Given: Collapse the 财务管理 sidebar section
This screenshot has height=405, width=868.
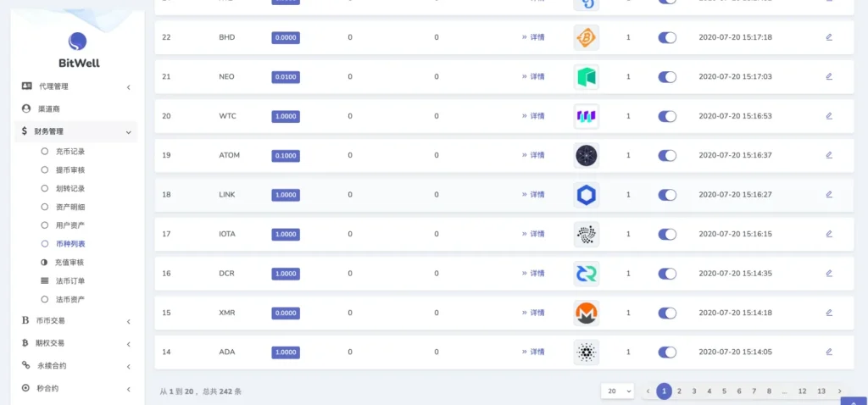Looking at the screenshot, I should pyautogui.click(x=75, y=131).
